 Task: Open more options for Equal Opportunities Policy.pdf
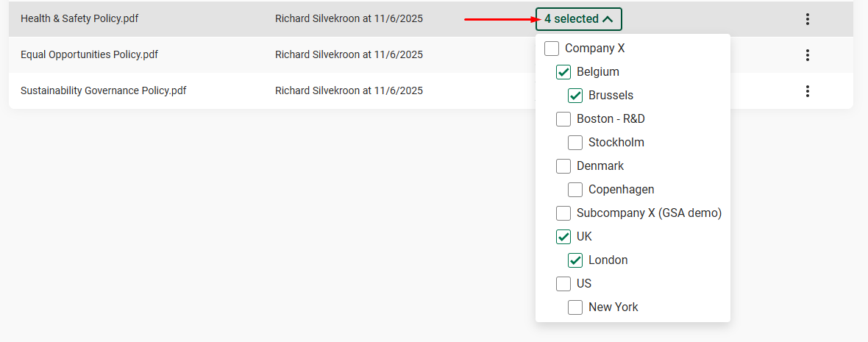tap(808, 55)
